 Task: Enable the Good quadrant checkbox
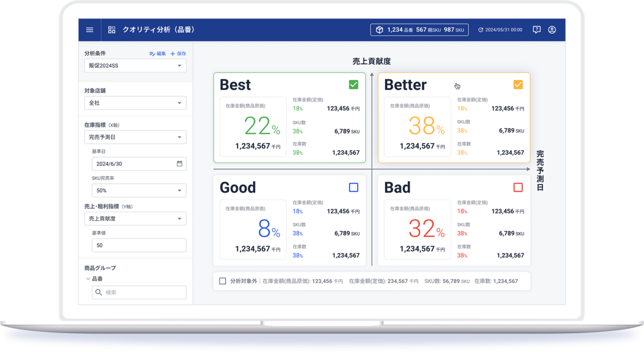(x=353, y=187)
